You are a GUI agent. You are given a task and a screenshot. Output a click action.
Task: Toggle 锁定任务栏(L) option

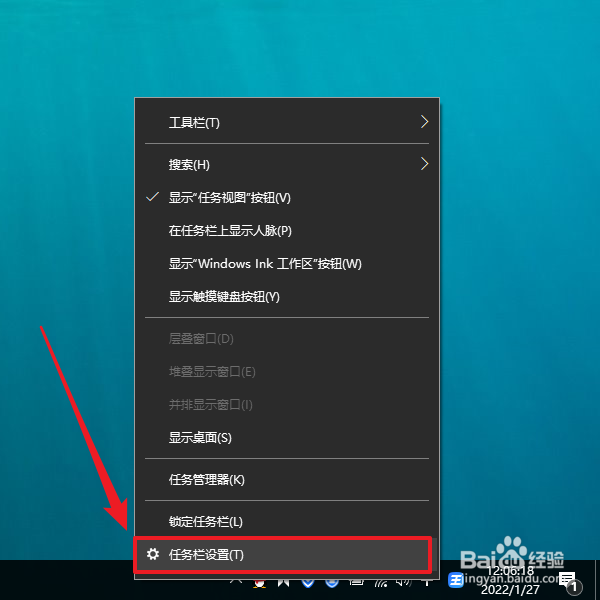(287, 522)
